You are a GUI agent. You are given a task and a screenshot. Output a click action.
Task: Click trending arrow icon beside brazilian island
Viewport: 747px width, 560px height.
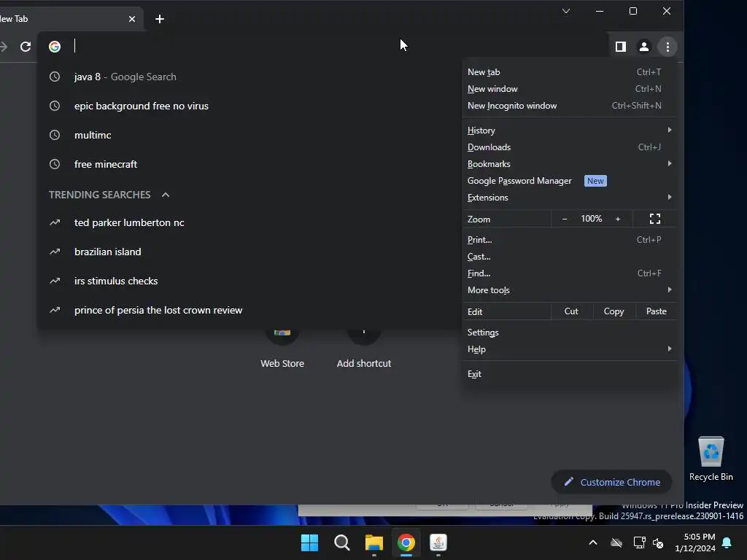(x=55, y=252)
